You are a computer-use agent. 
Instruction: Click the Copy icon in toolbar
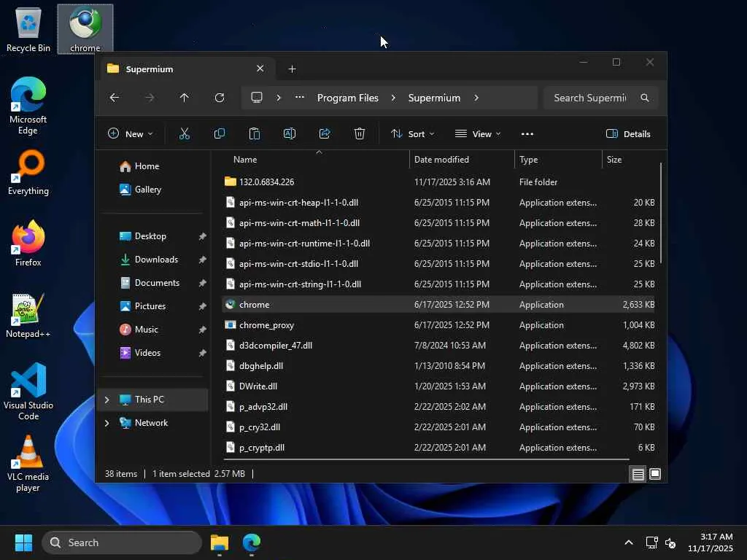pyautogui.click(x=220, y=134)
